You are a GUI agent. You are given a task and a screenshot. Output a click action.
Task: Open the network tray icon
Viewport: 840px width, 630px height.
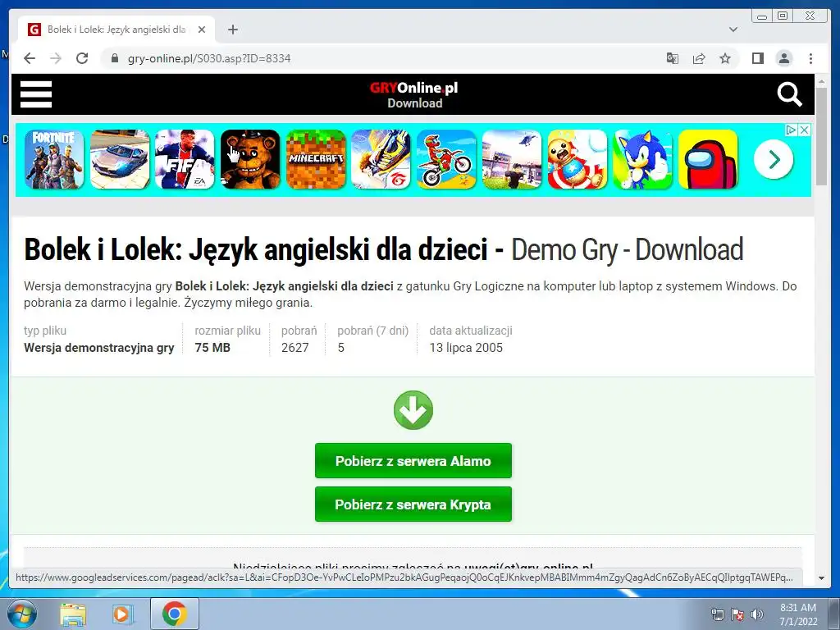click(717, 614)
